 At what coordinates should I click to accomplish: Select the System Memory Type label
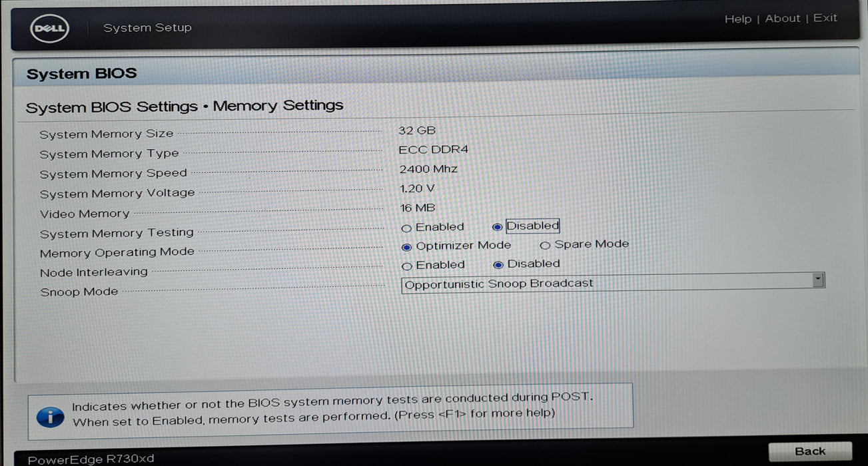click(109, 154)
